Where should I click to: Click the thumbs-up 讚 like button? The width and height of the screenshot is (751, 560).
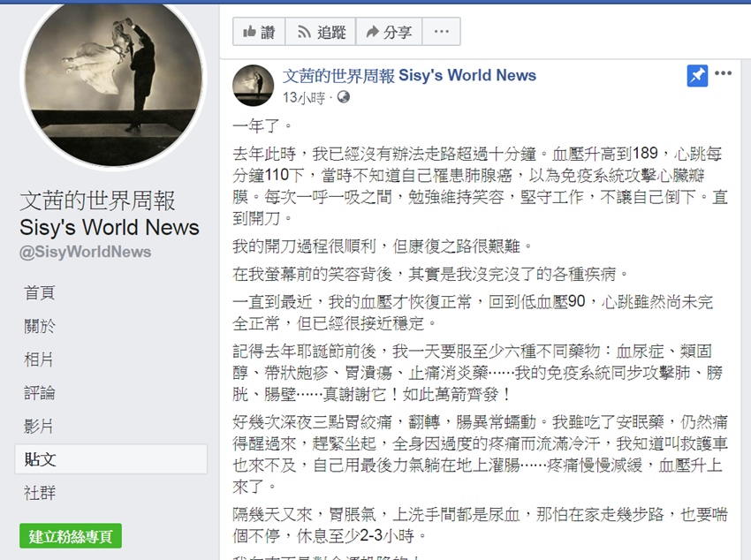point(259,32)
